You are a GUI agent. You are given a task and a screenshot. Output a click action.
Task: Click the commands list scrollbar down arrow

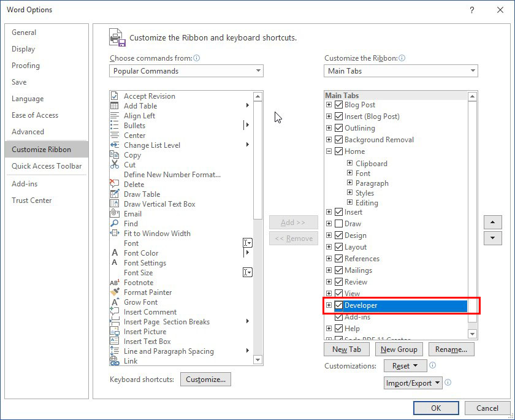pos(258,361)
